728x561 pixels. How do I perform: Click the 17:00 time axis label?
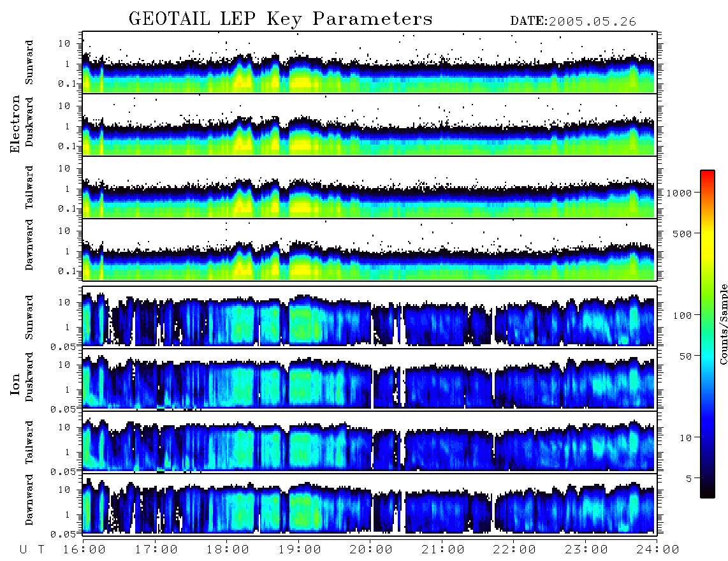(x=156, y=550)
